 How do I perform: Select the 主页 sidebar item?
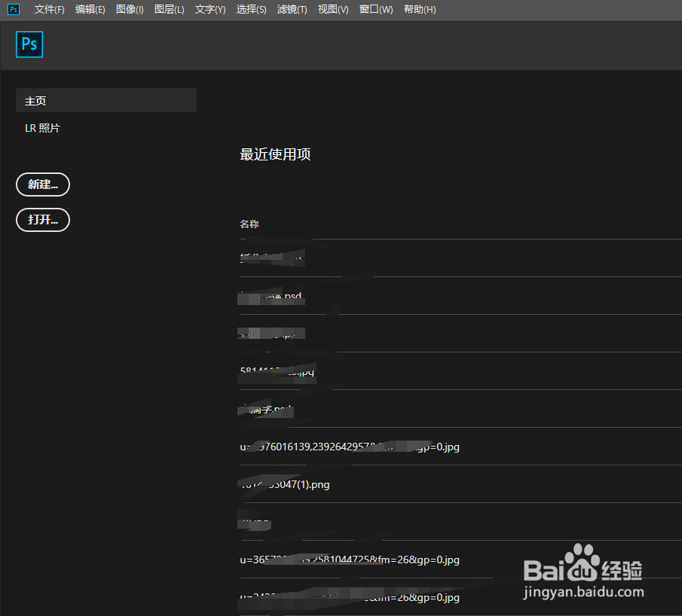point(106,100)
